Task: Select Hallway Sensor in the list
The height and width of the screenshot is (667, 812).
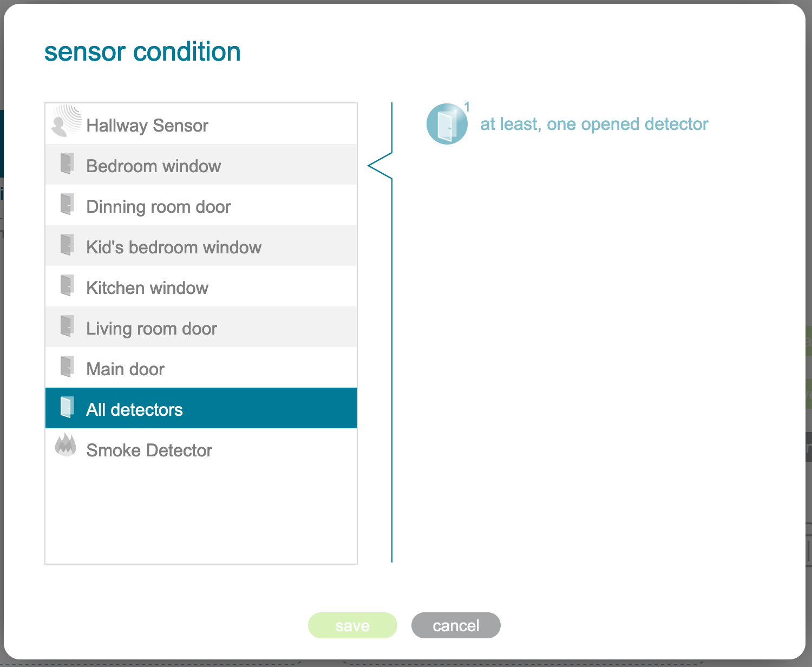Action: pyautogui.click(x=147, y=126)
